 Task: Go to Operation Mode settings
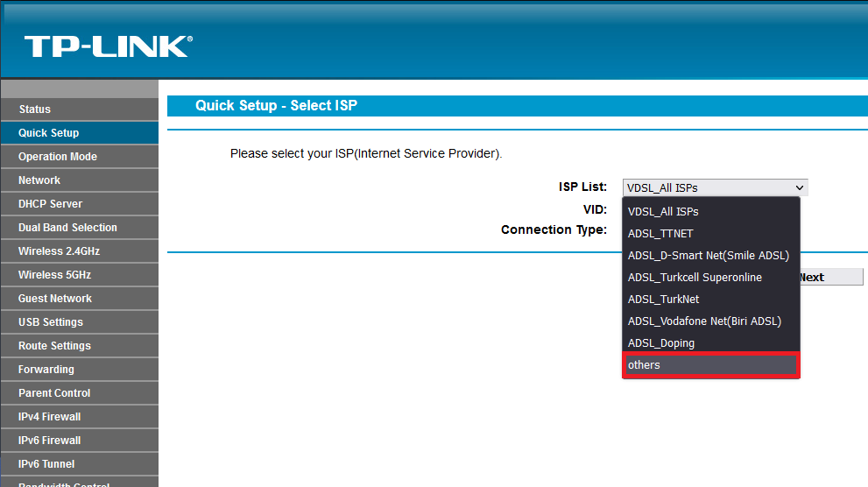pos(80,157)
